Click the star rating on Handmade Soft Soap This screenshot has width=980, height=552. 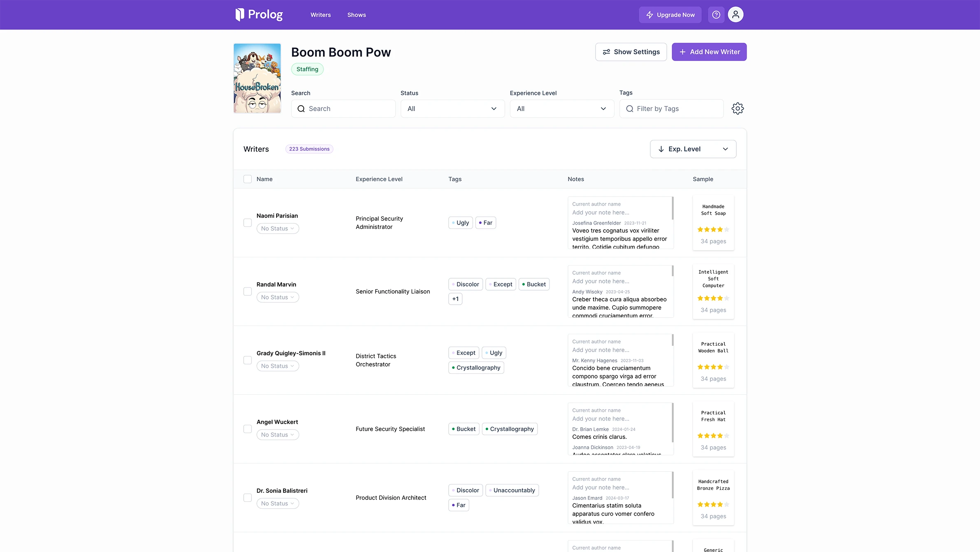point(713,230)
